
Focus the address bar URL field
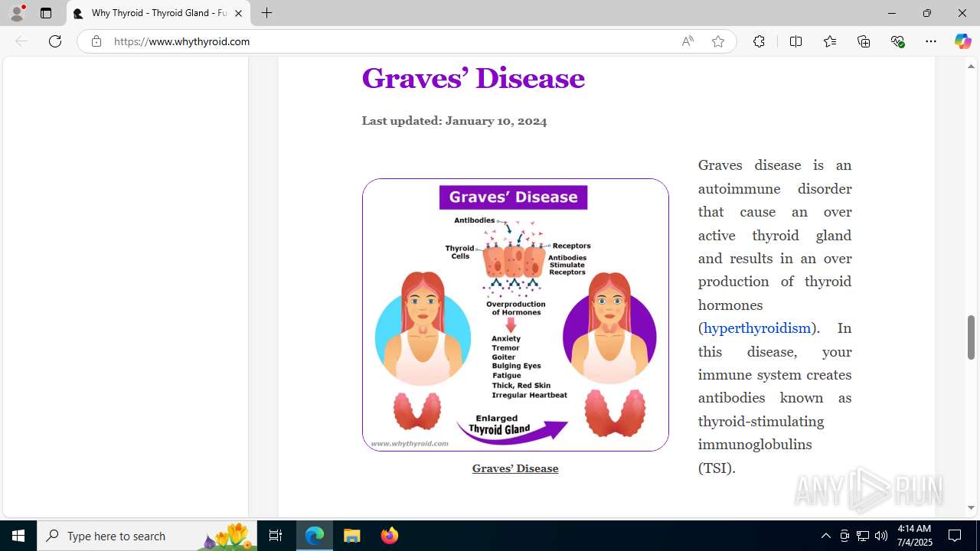pyautogui.click(x=390, y=41)
